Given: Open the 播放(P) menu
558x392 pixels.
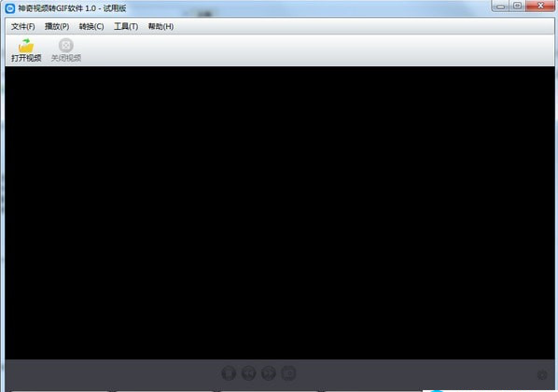Looking at the screenshot, I should click(x=57, y=26).
